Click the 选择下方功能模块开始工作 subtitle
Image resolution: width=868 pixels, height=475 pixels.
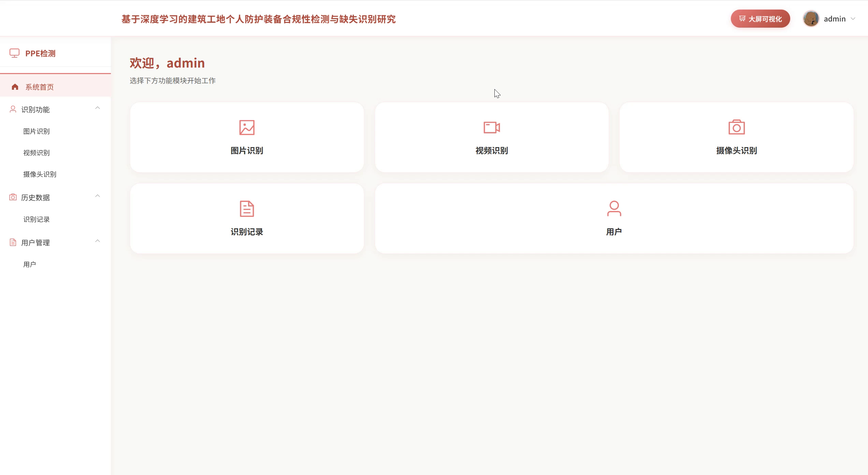(x=173, y=81)
